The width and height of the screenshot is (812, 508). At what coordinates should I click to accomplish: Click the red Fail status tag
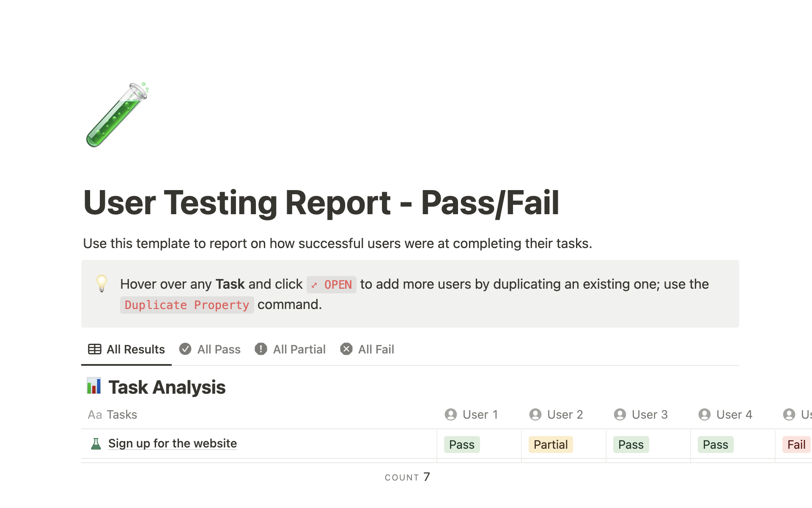point(796,444)
